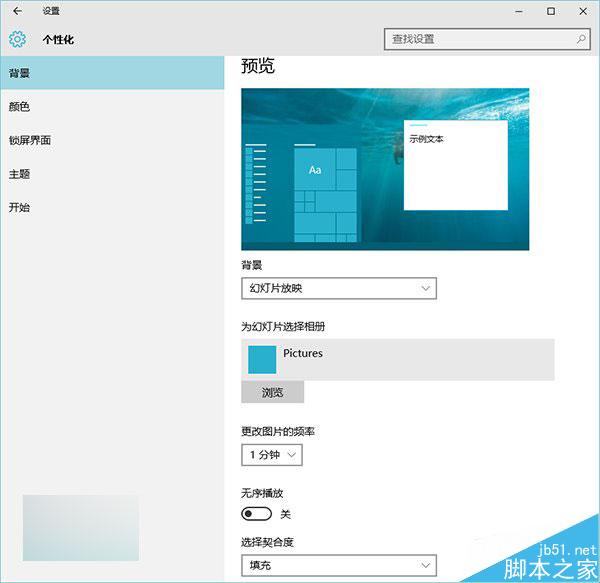Click the back arrow in title bar
The image size is (600, 583).
17,11
